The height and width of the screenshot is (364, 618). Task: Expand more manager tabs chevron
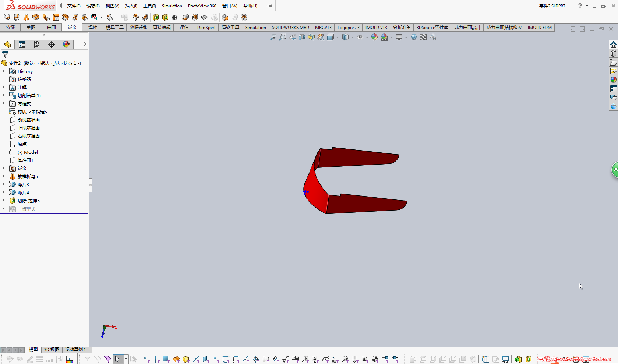(85, 44)
